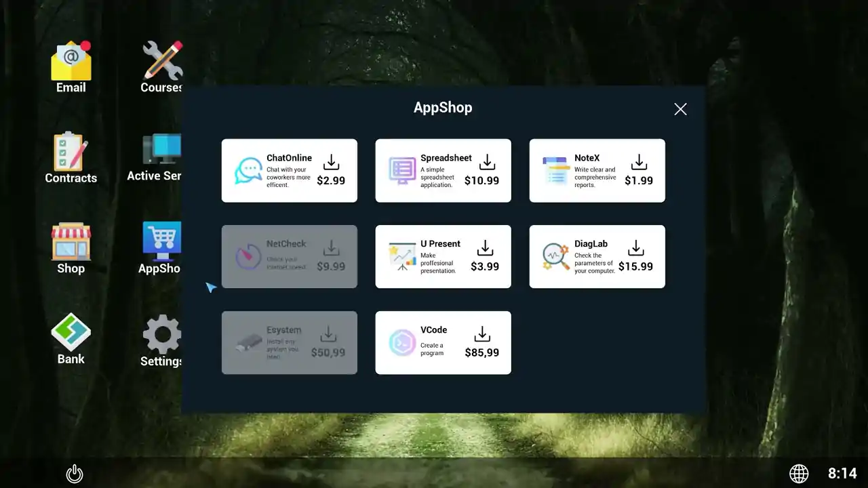Click the VCode app logo
The height and width of the screenshot is (488, 868).
402,343
